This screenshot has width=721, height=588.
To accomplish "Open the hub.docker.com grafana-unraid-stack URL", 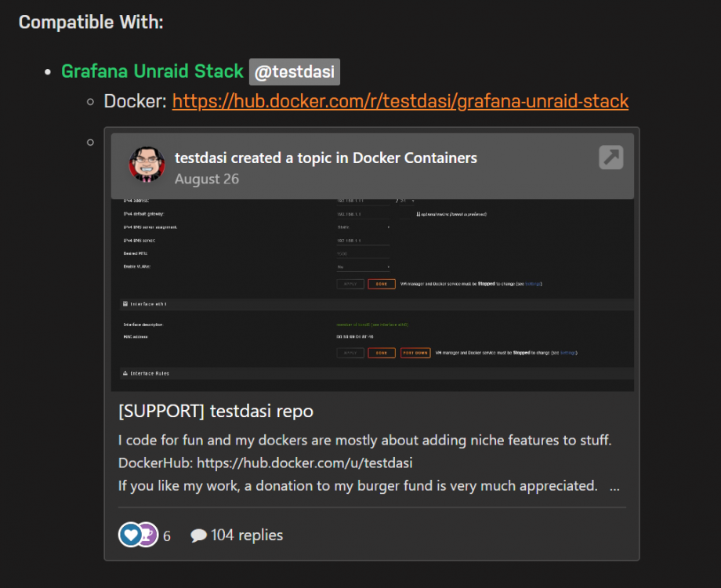I will (x=400, y=101).
